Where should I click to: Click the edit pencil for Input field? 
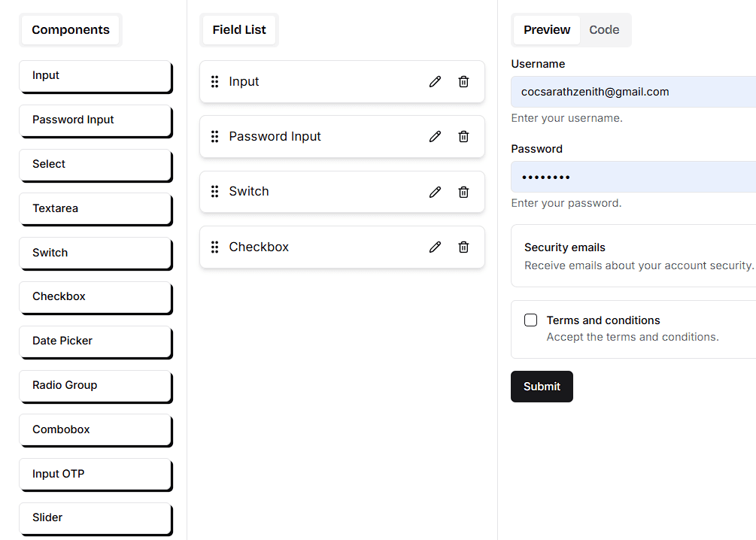(435, 82)
